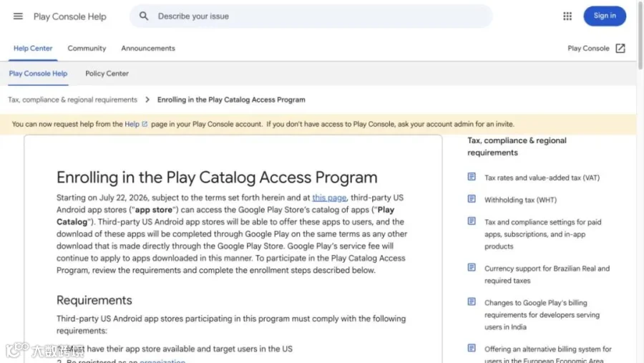644x363 pixels.
Task: Click sidebar heading Tax, compliance & regional requirements
Action: coord(517,146)
